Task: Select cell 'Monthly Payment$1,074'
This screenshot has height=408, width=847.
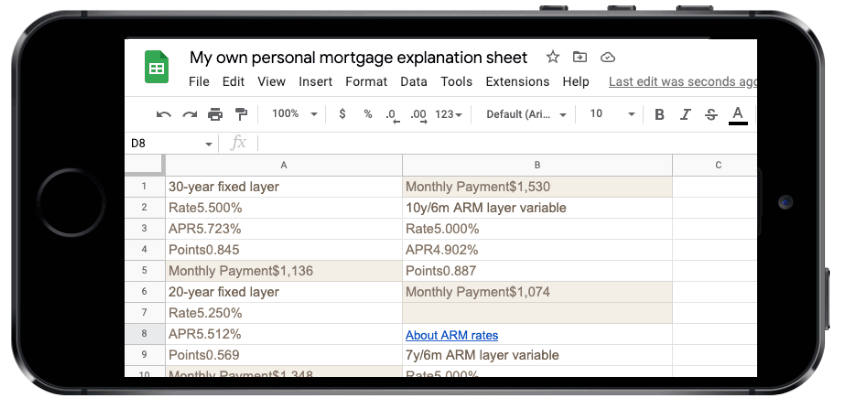Action: [x=537, y=292]
